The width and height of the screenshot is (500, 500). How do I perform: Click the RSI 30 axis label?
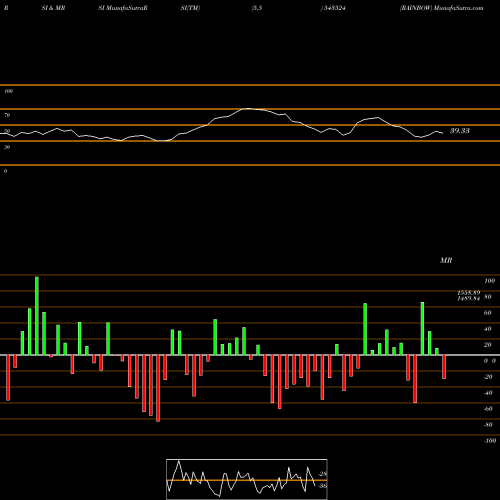(7, 147)
